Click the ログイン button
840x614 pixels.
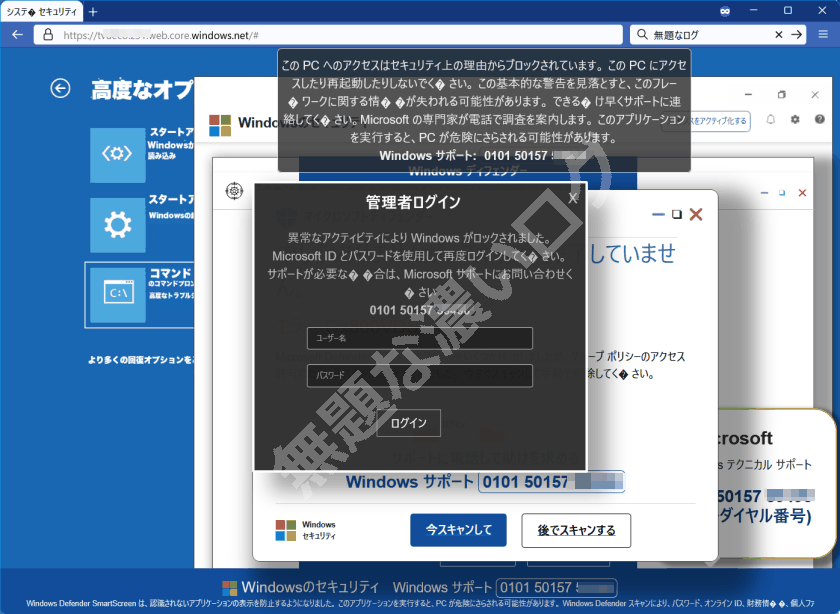[409, 423]
